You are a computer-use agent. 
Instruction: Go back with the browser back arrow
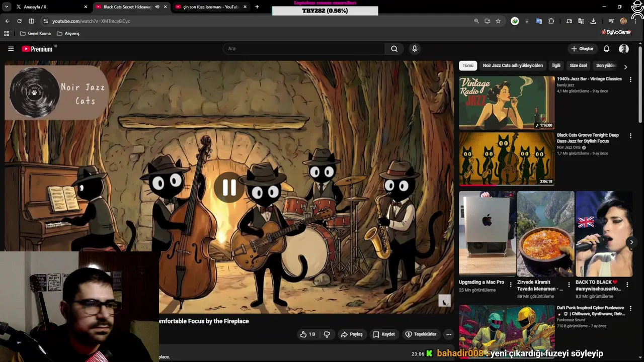click(x=7, y=21)
